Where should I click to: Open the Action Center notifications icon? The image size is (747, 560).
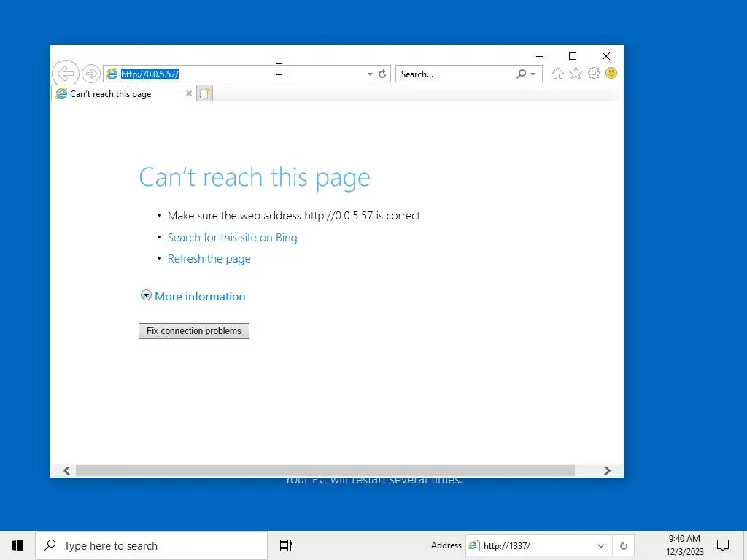tap(723, 545)
